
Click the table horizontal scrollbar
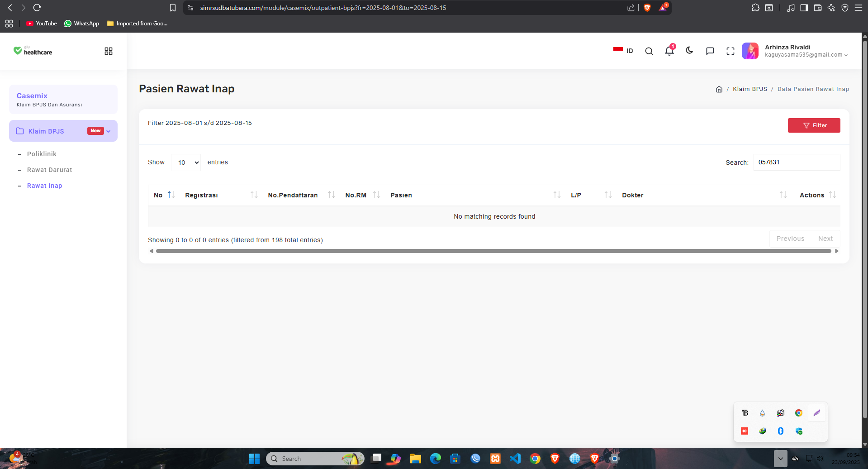coord(493,251)
